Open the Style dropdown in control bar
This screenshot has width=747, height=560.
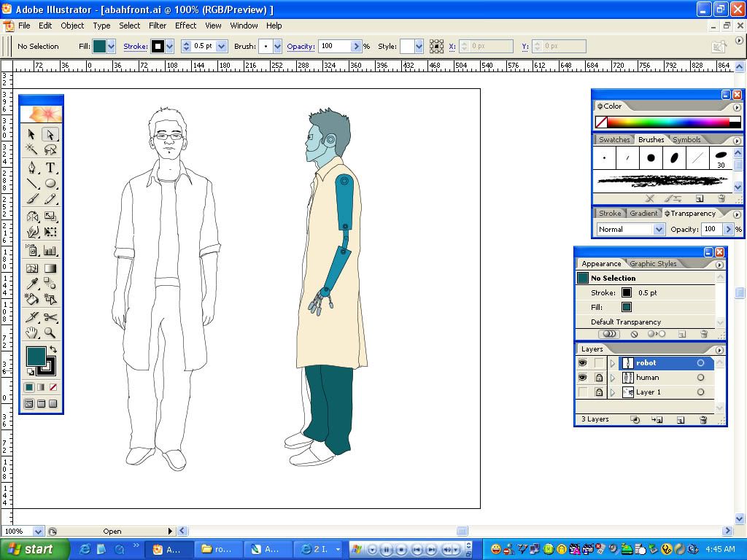click(419, 46)
